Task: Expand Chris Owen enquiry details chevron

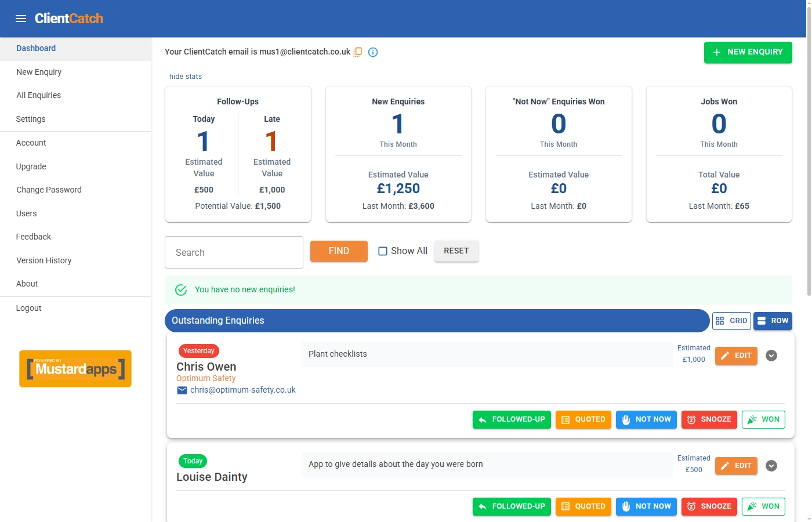Action: point(771,356)
